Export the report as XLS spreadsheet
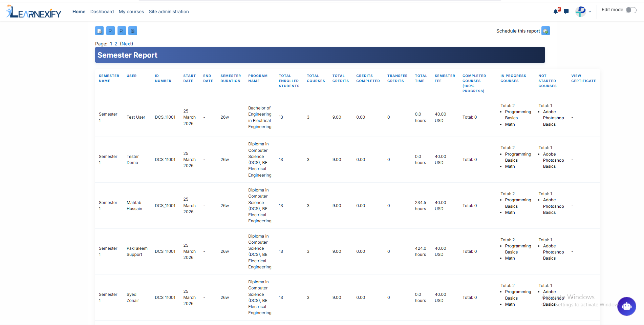 click(x=122, y=31)
